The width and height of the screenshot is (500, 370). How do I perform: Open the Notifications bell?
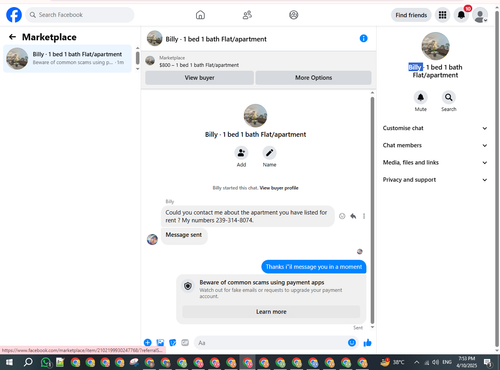point(461,15)
